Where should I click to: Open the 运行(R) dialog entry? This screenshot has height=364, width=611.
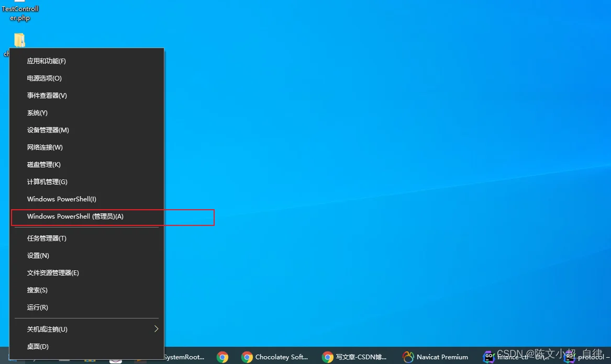click(86, 308)
